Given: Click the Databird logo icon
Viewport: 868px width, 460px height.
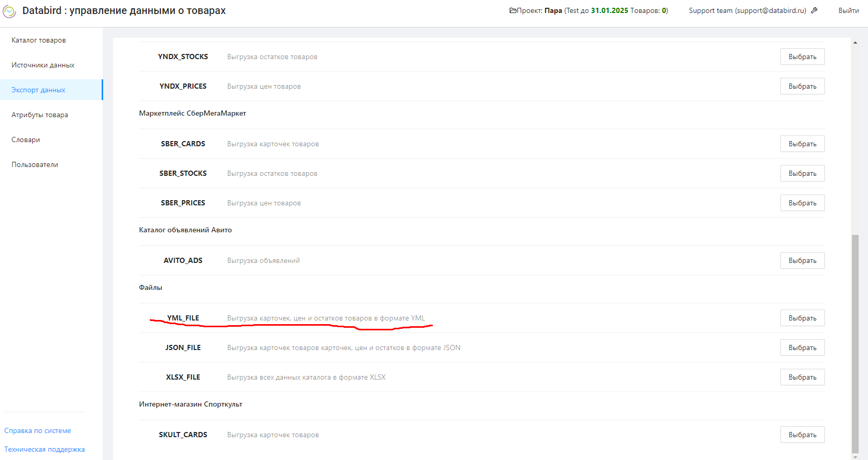Looking at the screenshot, I should (x=9, y=11).
